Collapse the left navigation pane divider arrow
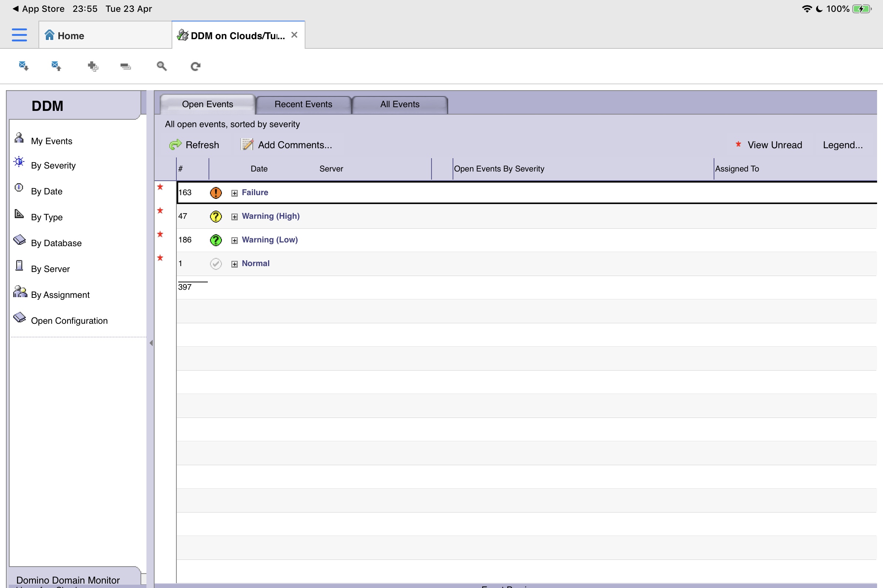 point(151,343)
